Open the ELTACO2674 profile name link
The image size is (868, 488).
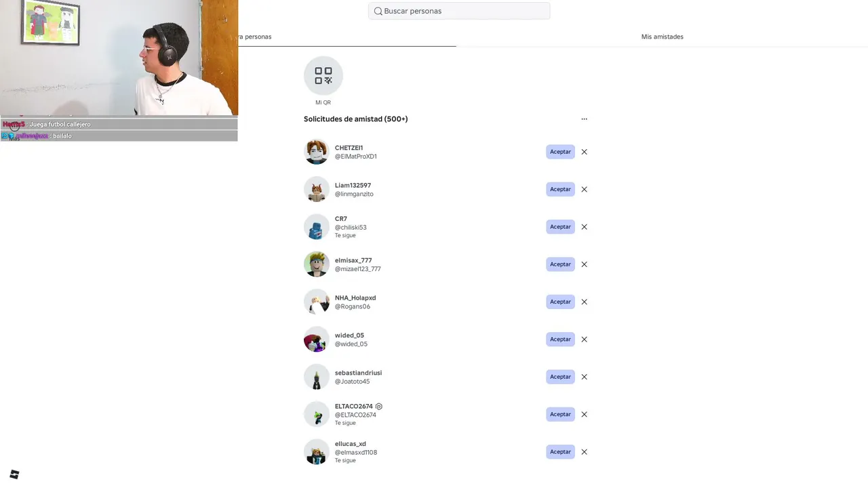click(354, 407)
